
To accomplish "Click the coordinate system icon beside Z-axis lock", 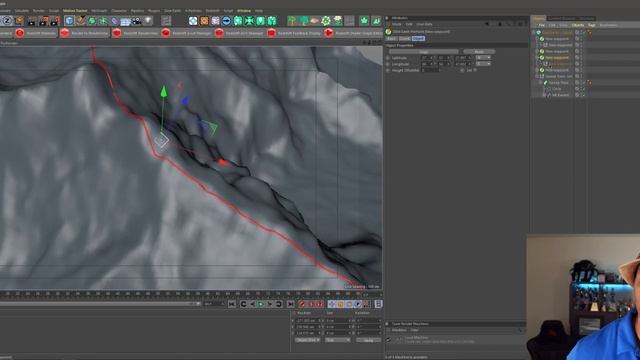I will [x=19, y=21].
